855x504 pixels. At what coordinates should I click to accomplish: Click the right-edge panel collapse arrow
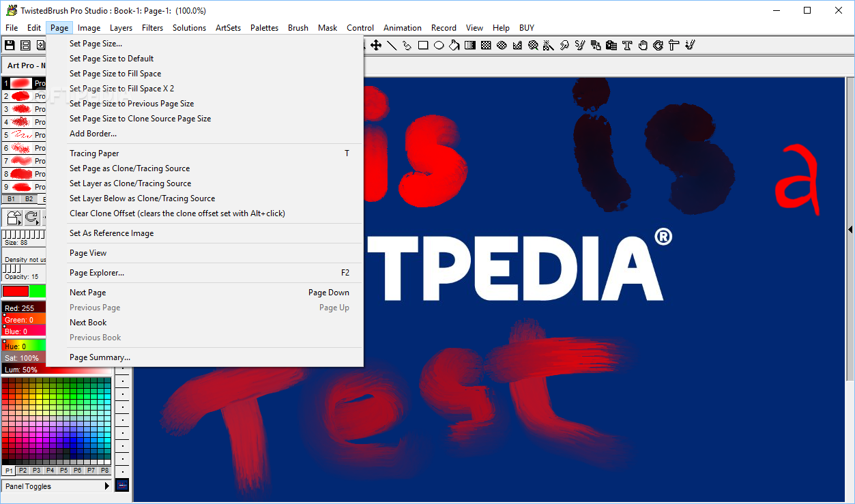pyautogui.click(x=850, y=230)
